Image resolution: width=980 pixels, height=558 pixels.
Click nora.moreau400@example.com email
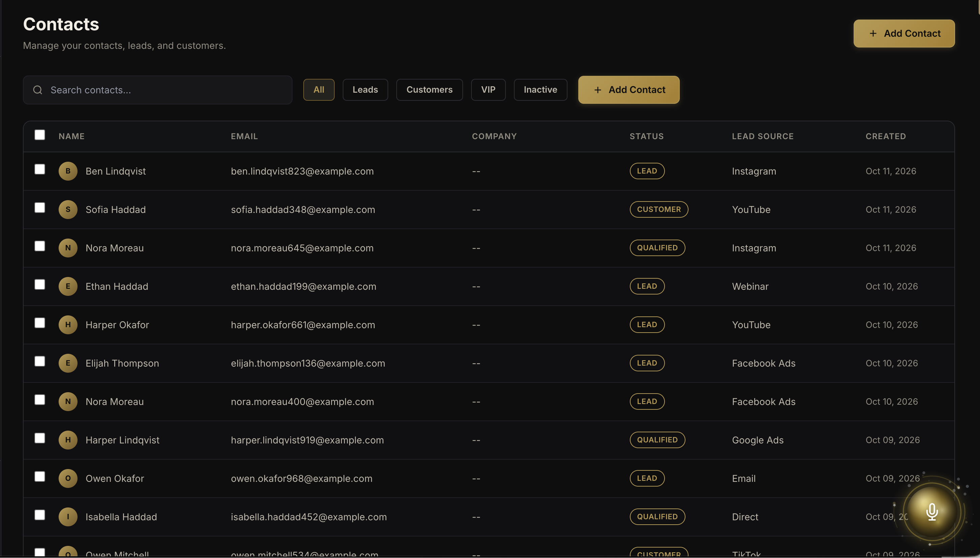click(x=302, y=402)
